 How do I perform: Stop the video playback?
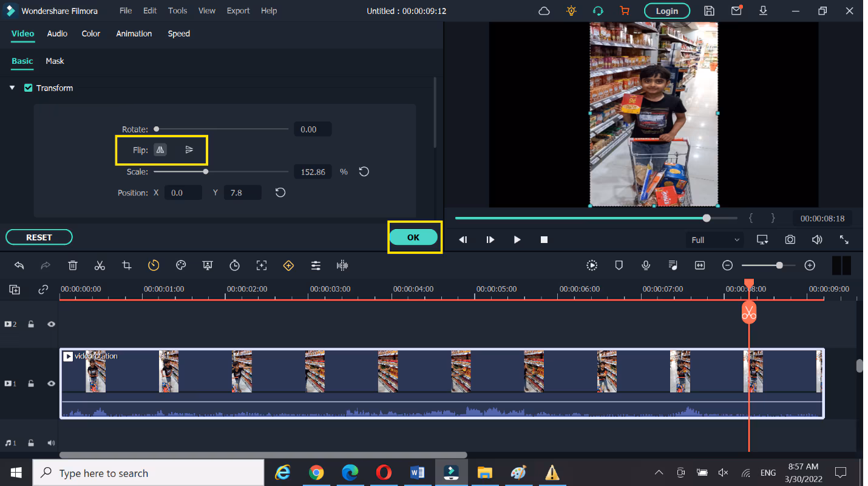click(544, 240)
